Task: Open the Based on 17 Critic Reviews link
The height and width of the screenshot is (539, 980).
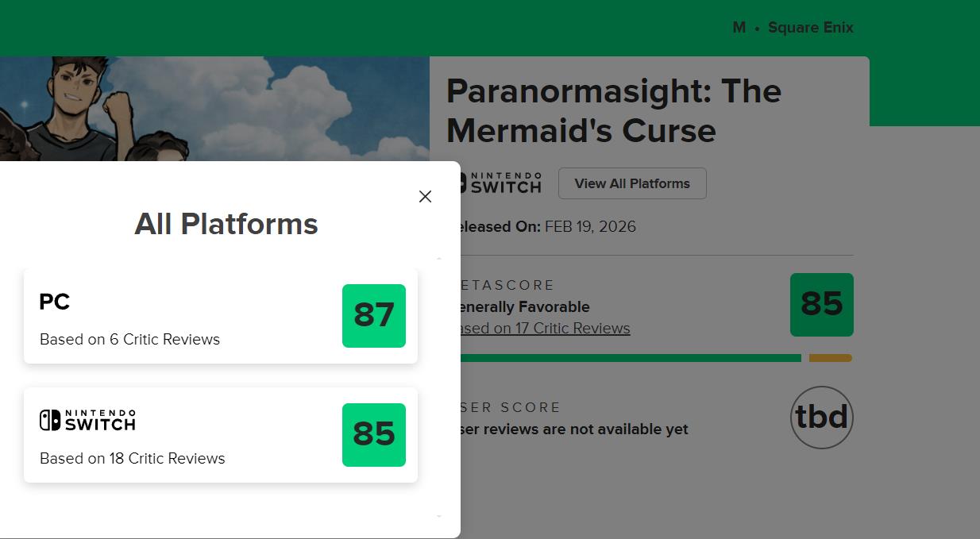Action: tap(545, 329)
